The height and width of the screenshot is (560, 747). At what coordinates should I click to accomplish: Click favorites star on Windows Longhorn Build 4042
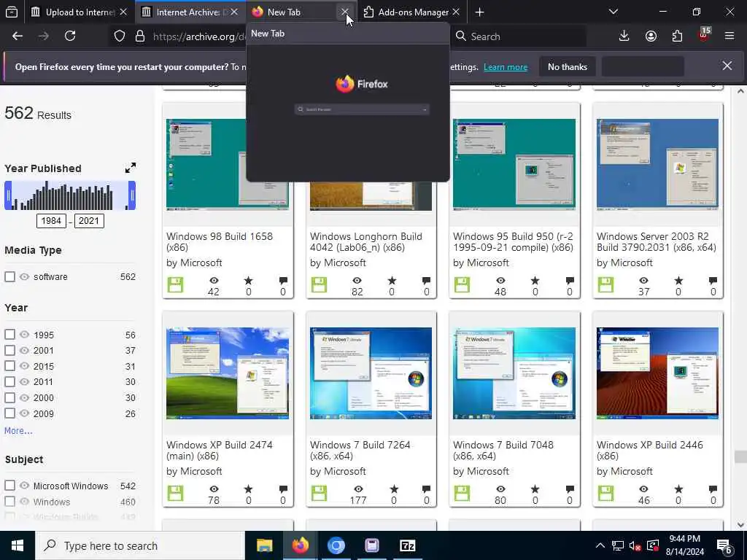pyautogui.click(x=392, y=281)
